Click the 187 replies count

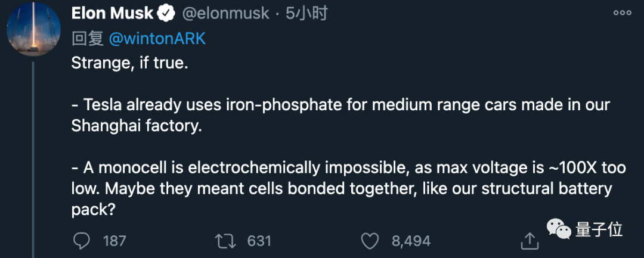pos(114,241)
